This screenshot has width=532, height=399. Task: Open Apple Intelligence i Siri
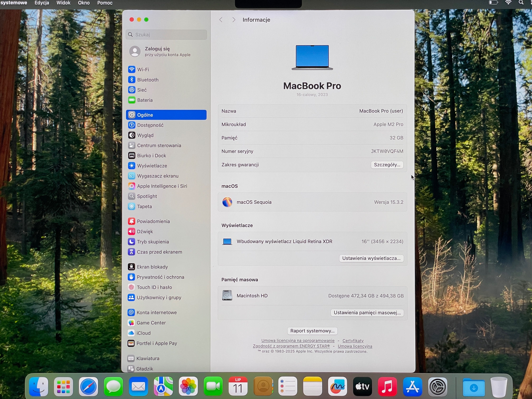click(x=166, y=186)
